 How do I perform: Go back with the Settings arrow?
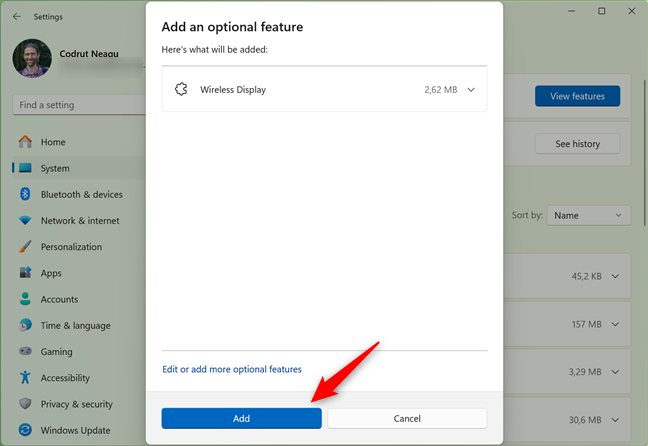pos(17,17)
